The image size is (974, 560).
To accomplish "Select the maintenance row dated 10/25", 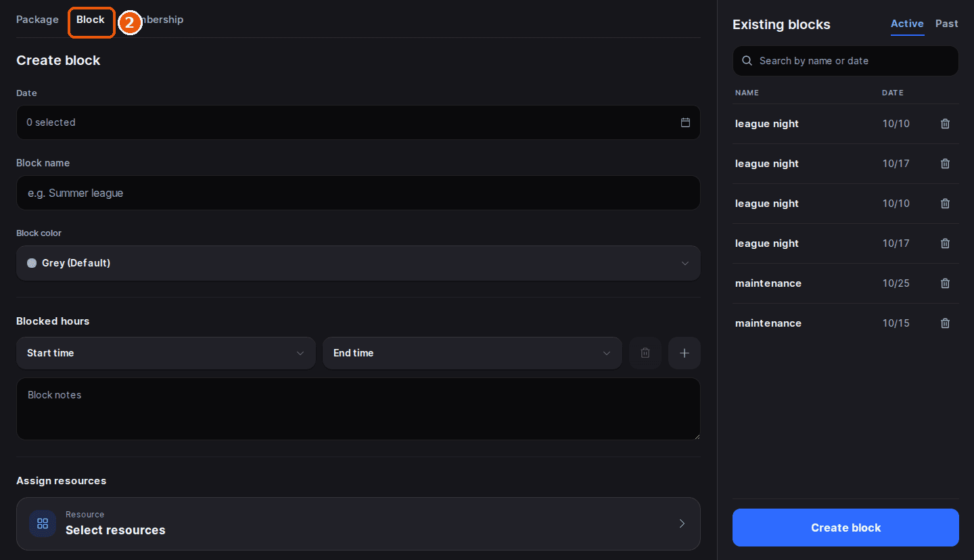I will (845, 283).
